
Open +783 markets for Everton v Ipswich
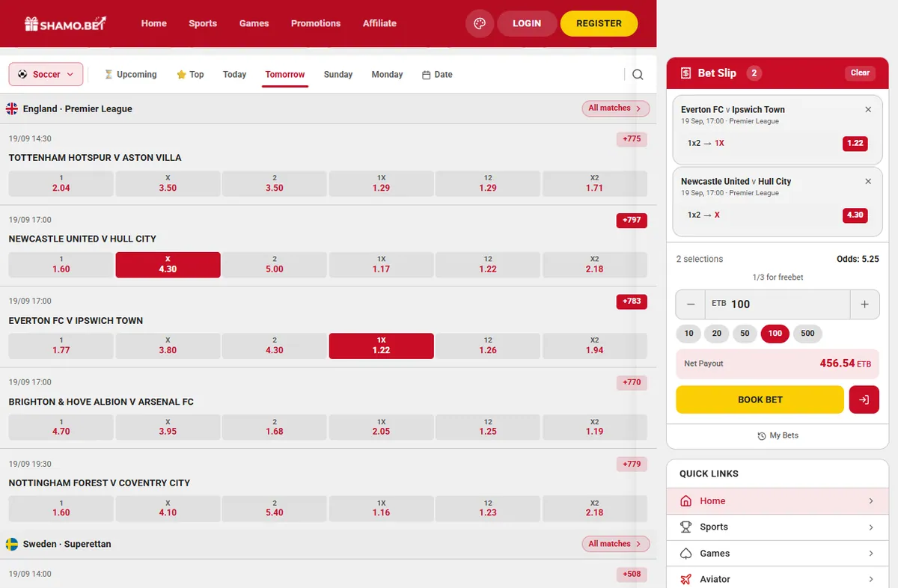[x=632, y=301]
